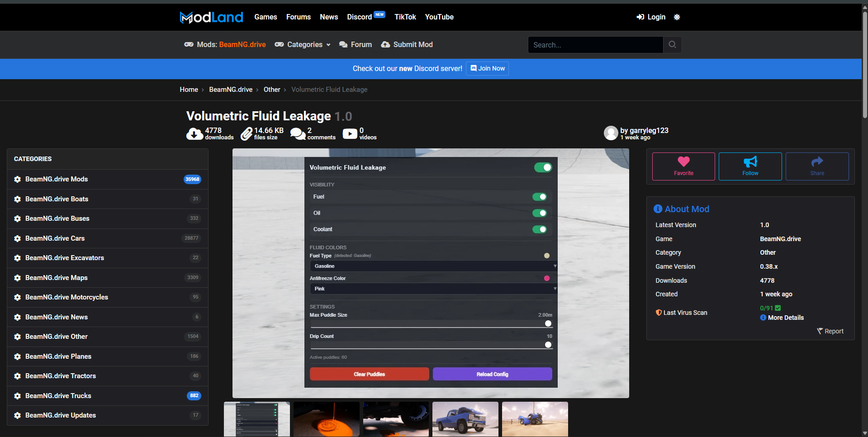The width and height of the screenshot is (868, 437).
Task: Click the Clear Puddles button
Action: [x=370, y=374]
